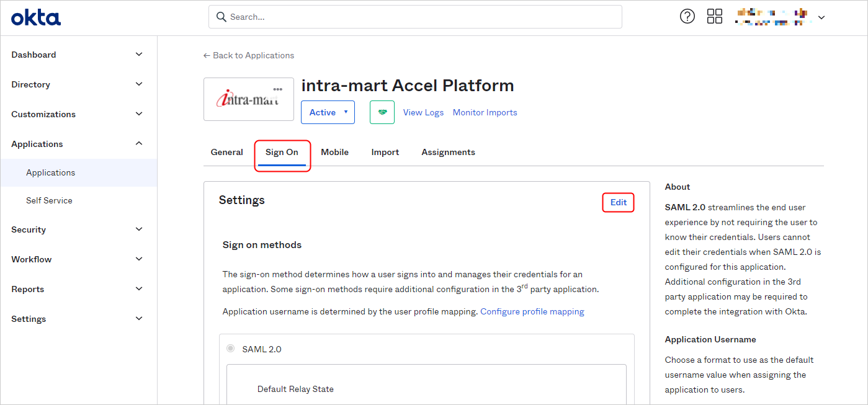Collapse the Applications sidebar section
Viewport: 868px width, 405px height.
[78, 144]
